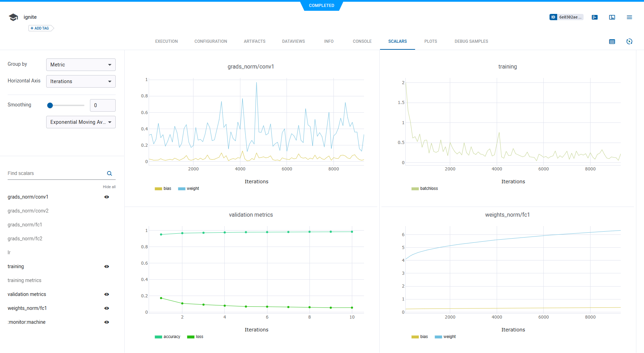Click the ADD TAG button
Viewport: 644px width, 353px height.
(40, 28)
